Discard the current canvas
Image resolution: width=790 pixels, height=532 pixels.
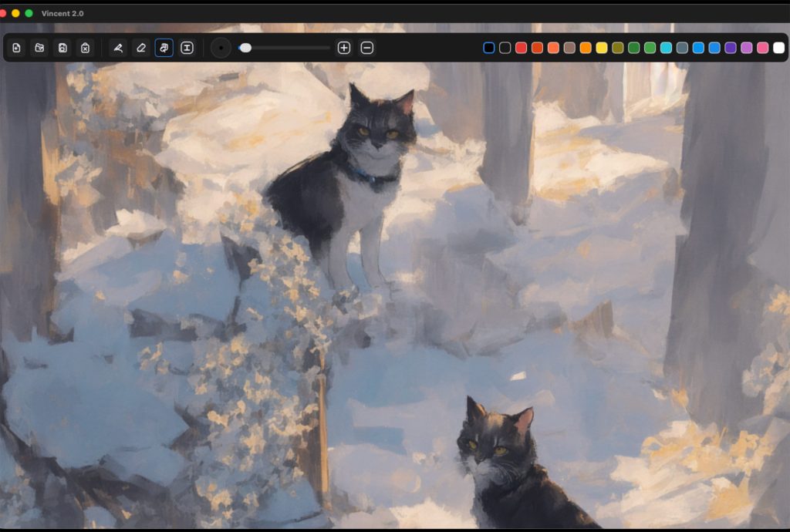click(86, 47)
